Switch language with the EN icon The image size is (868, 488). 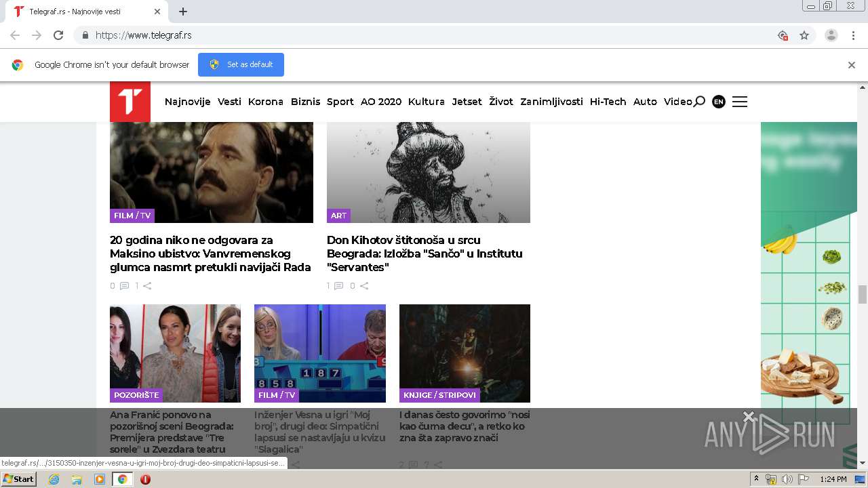tap(719, 102)
